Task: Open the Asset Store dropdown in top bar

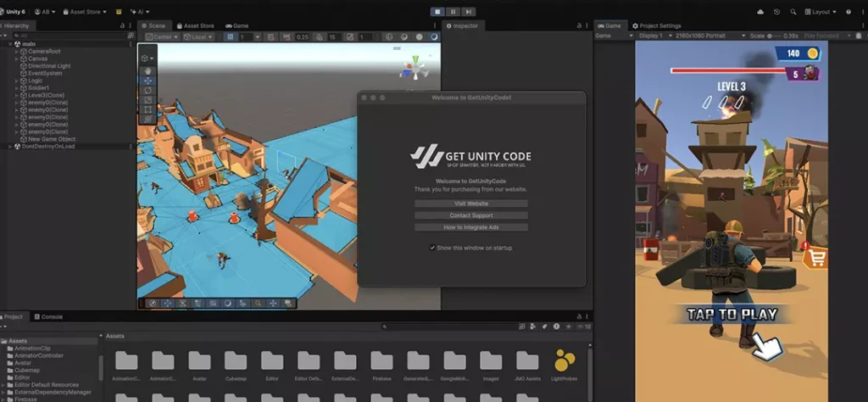Action: pyautogui.click(x=85, y=12)
